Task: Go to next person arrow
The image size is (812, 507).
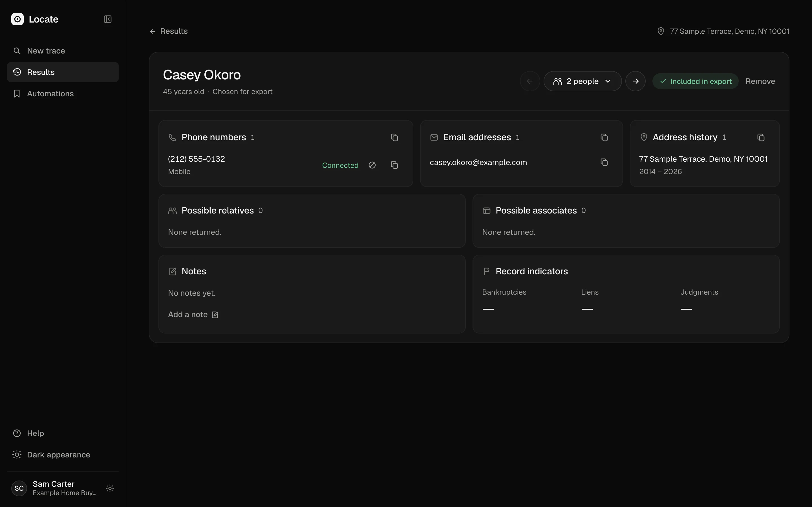Action: click(x=635, y=81)
